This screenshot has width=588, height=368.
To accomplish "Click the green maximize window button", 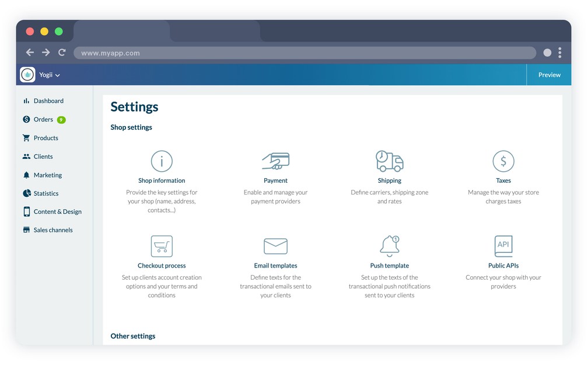I will [x=58, y=32].
